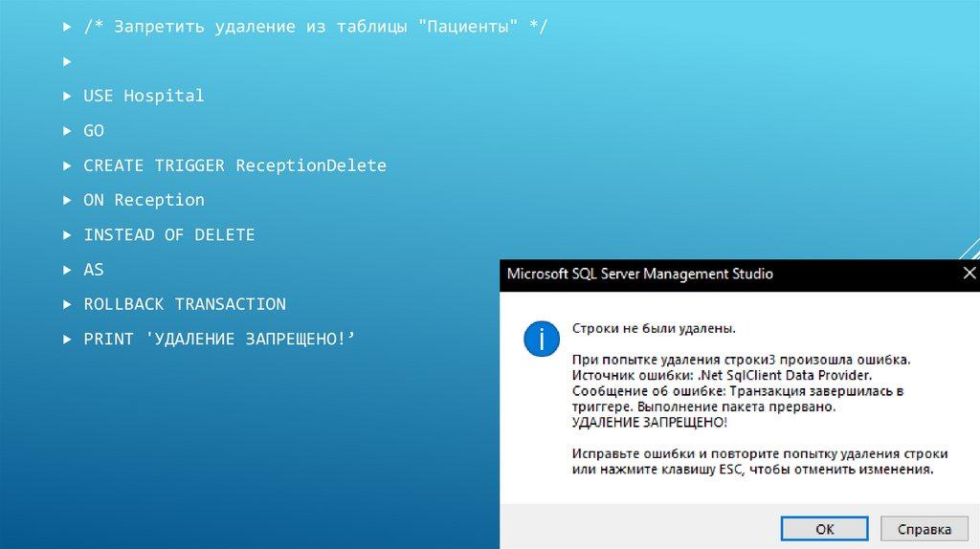The image size is (980, 549).
Task: Click the blue information icon in dialog
Action: point(541,338)
